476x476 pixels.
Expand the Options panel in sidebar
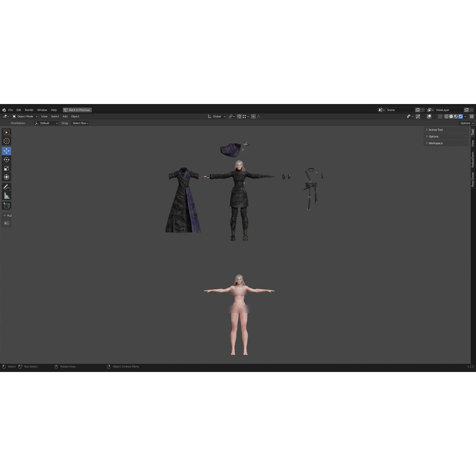click(x=446, y=136)
